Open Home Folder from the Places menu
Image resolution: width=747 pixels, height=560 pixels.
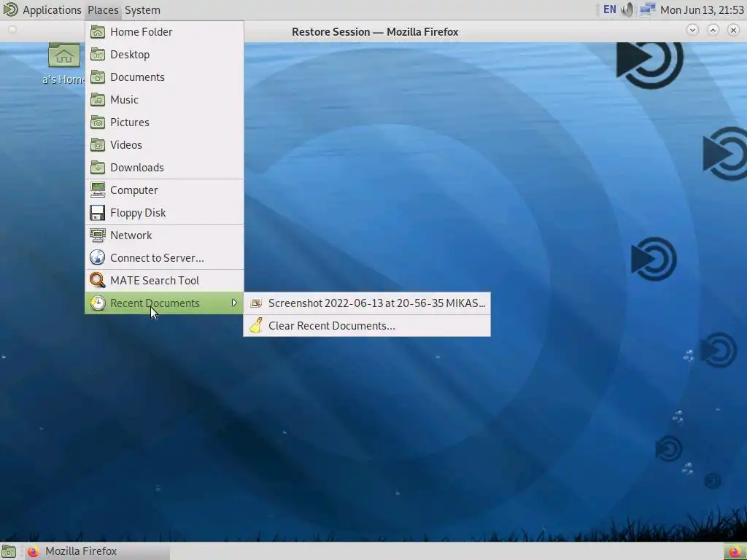[164, 32]
